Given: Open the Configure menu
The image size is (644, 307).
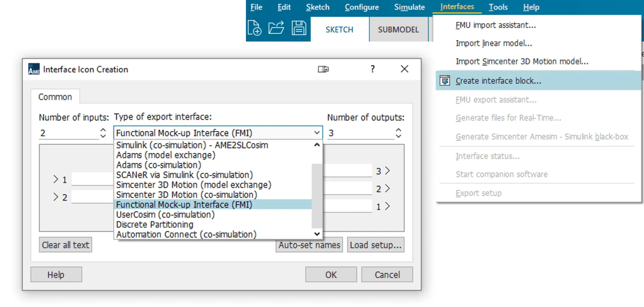Looking at the screenshot, I should coord(362,7).
